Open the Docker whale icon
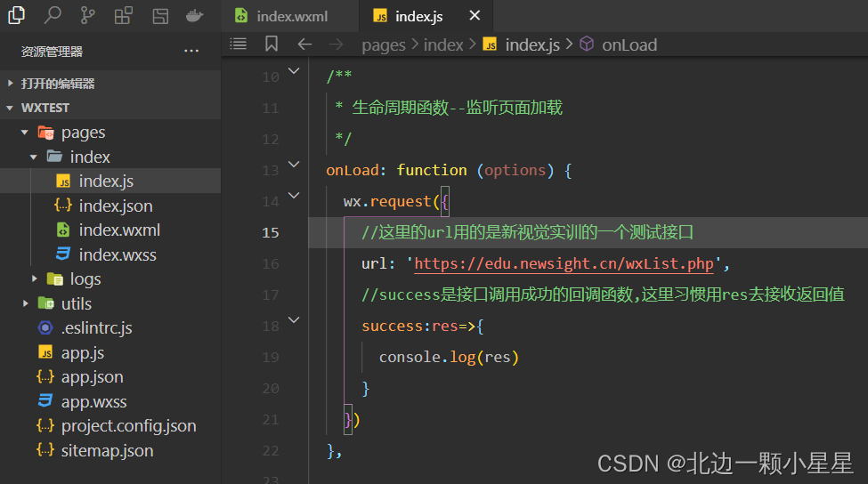Image resolution: width=868 pixels, height=484 pixels. click(194, 15)
